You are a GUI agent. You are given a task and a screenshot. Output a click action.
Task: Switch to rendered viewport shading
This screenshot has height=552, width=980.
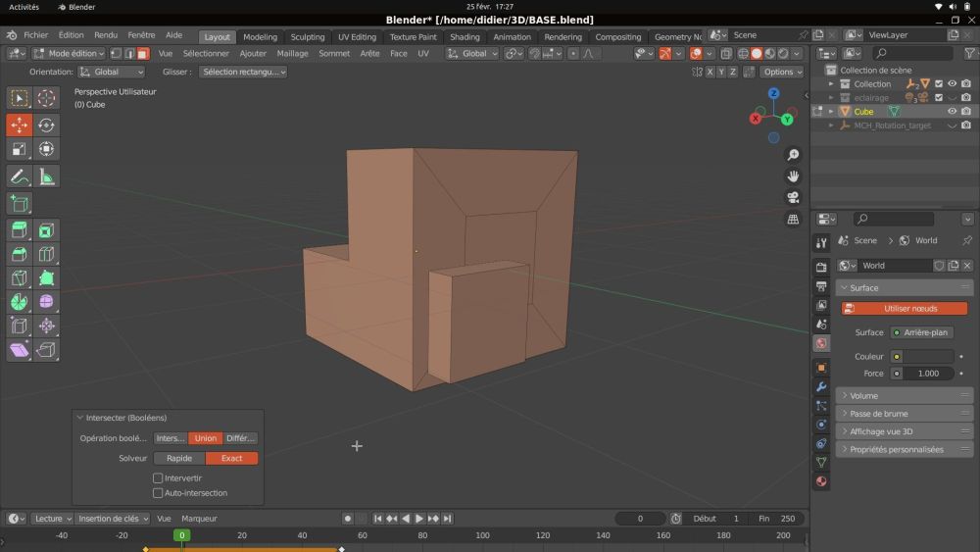coord(783,53)
